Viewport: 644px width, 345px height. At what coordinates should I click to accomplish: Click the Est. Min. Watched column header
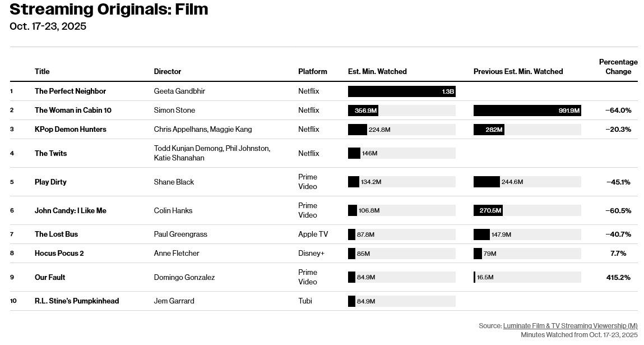tap(377, 71)
